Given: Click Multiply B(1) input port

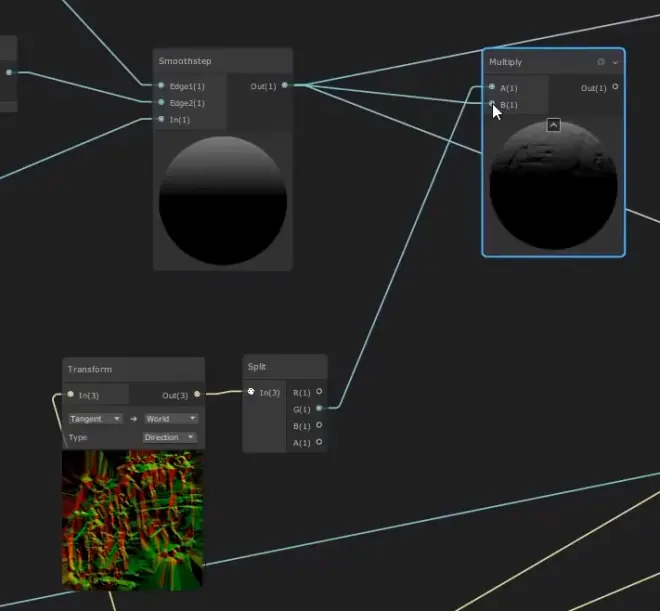Looking at the screenshot, I should (492, 104).
